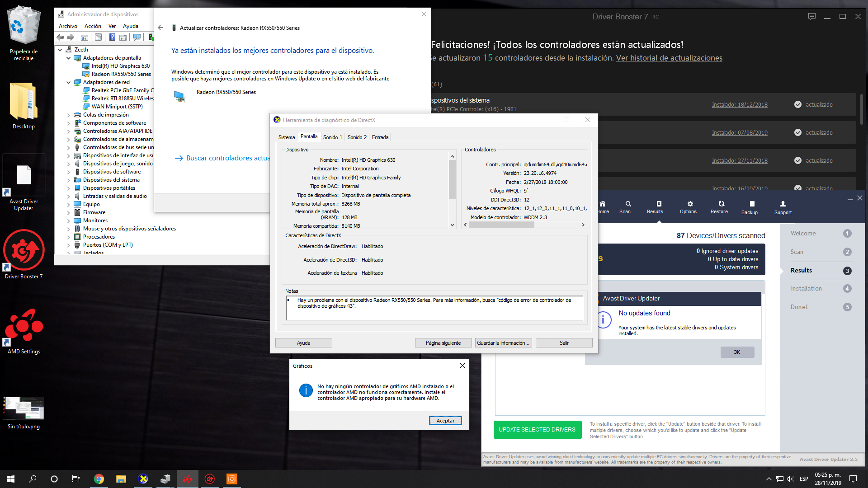Select the Descktop folder icon on desktop

tap(24, 106)
